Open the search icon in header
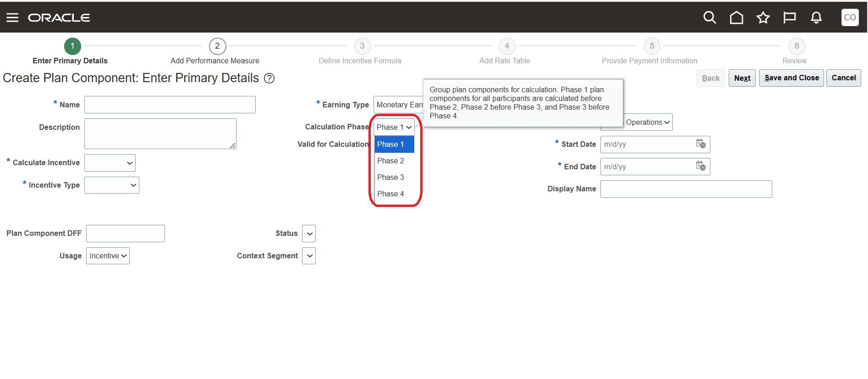This screenshot has width=868, height=379. 709,17
